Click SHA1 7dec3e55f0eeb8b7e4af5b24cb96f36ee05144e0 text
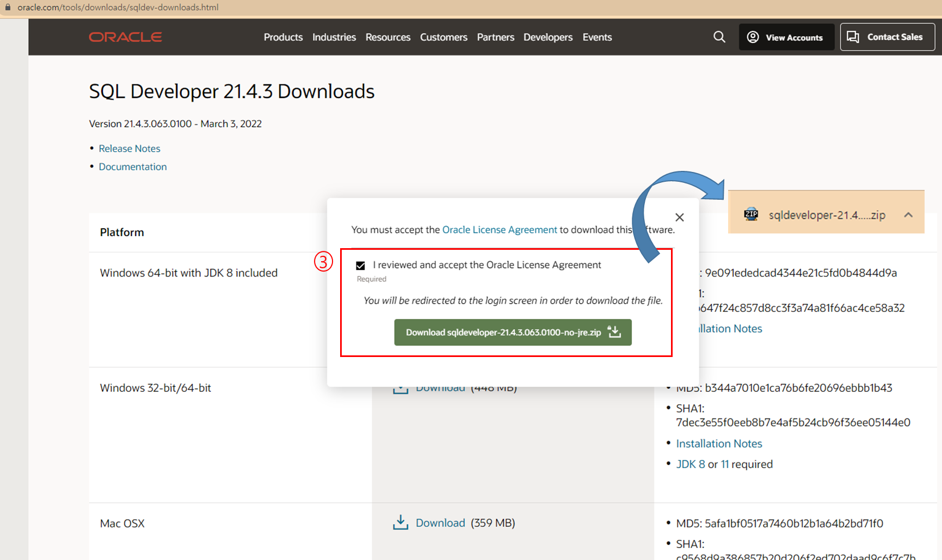 (793, 415)
